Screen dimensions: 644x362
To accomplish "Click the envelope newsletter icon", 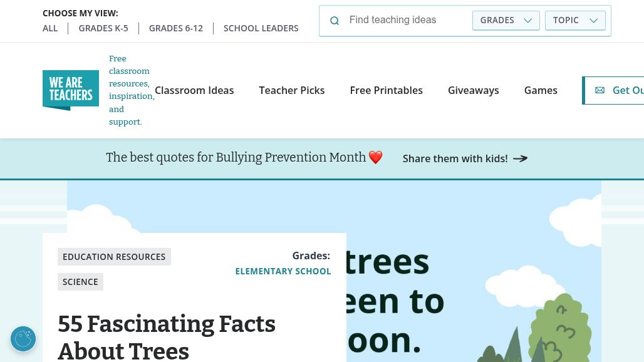I will coord(600,90).
